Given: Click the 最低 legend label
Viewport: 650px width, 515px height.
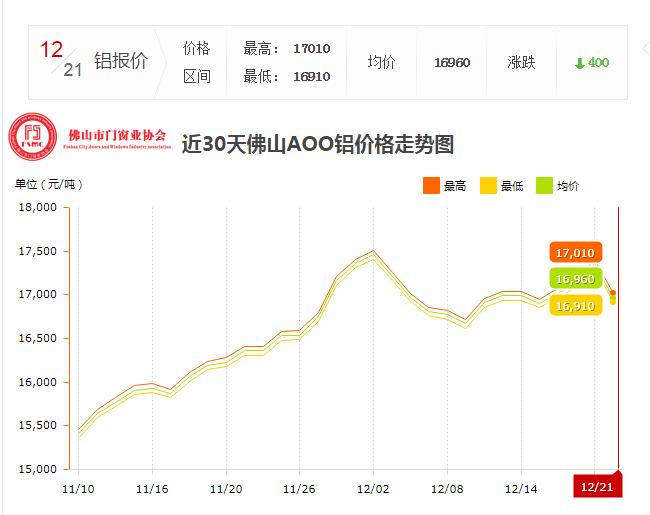Looking at the screenshot, I should pos(512,186).
